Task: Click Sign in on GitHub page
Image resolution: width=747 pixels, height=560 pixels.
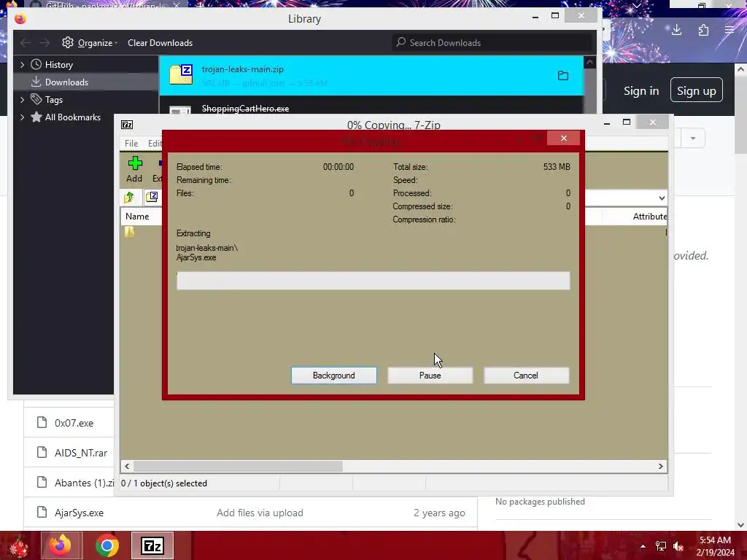Action: point(641,90)
